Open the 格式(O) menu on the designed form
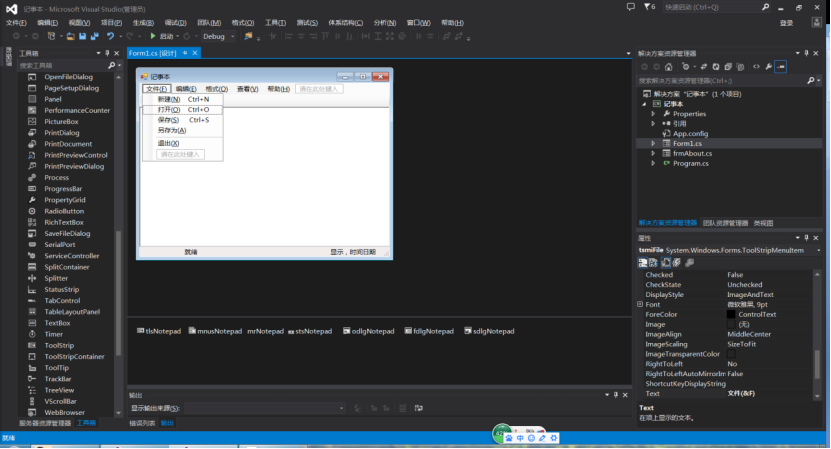Viewport: 831px width, 449px height. pos(216,89)
